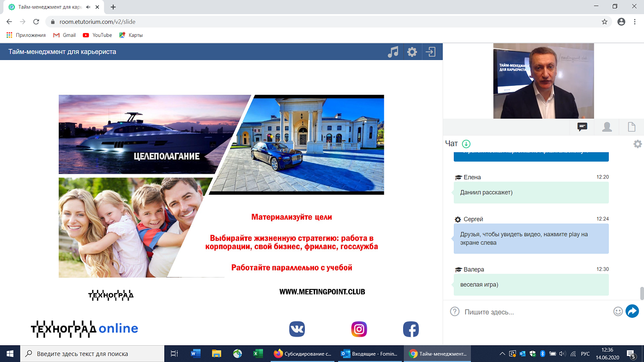The width and height of the screenshot is (644, 362).
Task: Send a message with the arrow icon
Action: point(632,311)
